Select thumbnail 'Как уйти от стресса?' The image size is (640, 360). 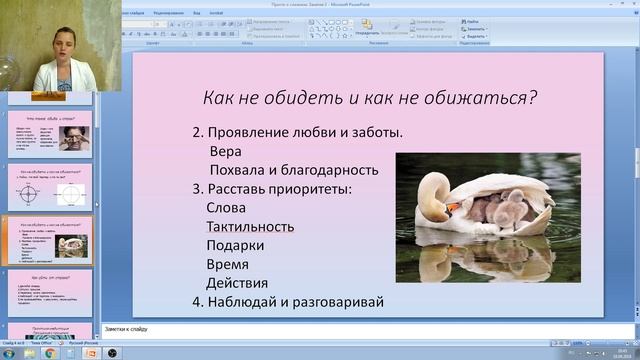tap(50, 293)
